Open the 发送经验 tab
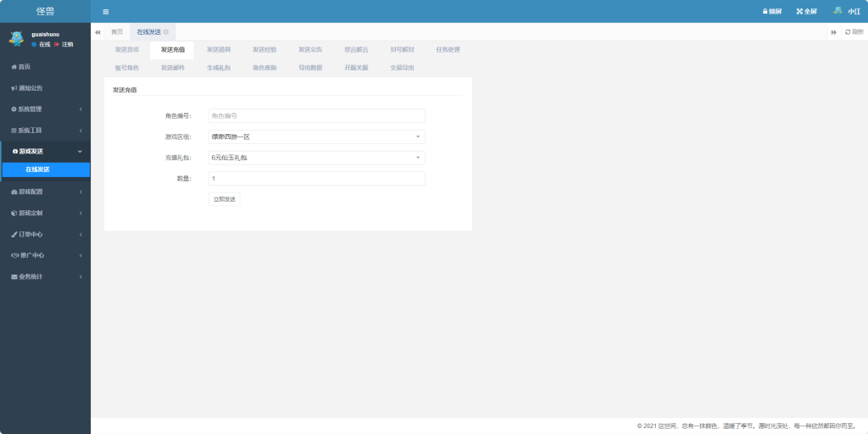Viewport: 868px width, 434px height. click(x=264, y=50)
